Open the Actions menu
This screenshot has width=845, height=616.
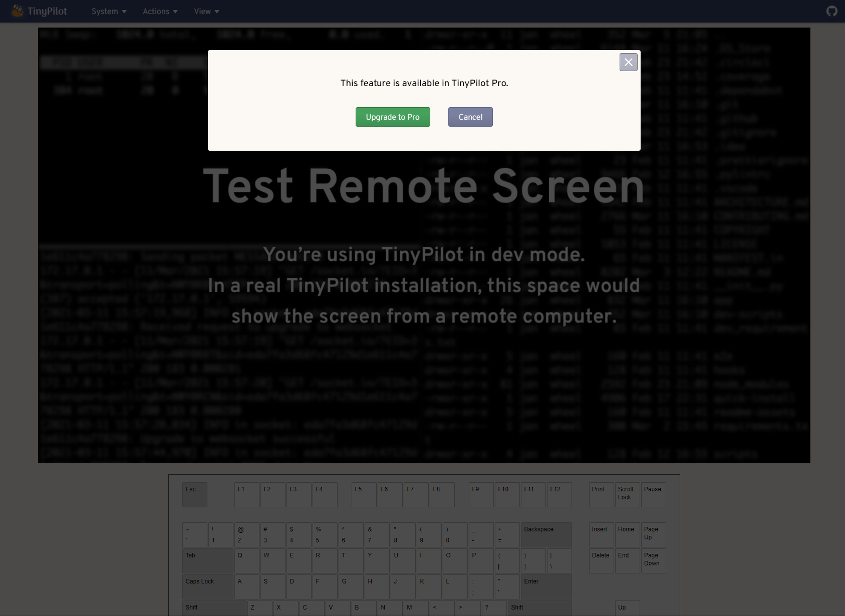point(160,11)
